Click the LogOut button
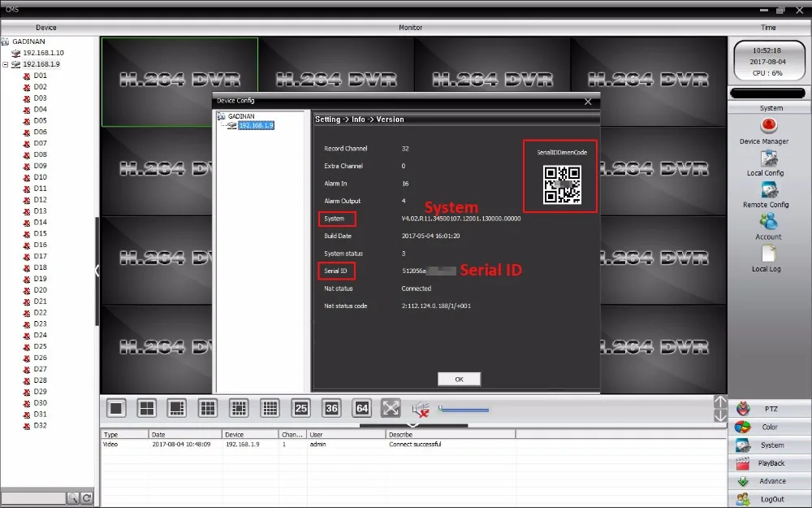812x508 pixels. [x=770, y=499]
